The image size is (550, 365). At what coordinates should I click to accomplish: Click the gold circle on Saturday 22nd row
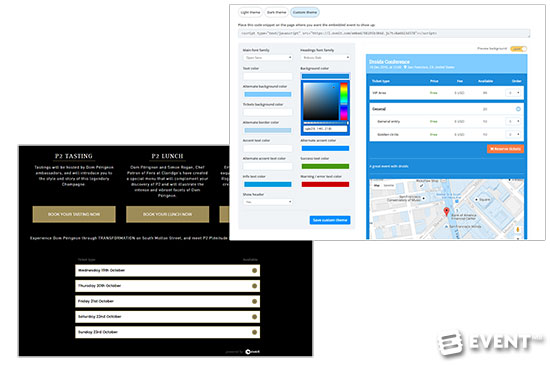(x=254, y=317)
